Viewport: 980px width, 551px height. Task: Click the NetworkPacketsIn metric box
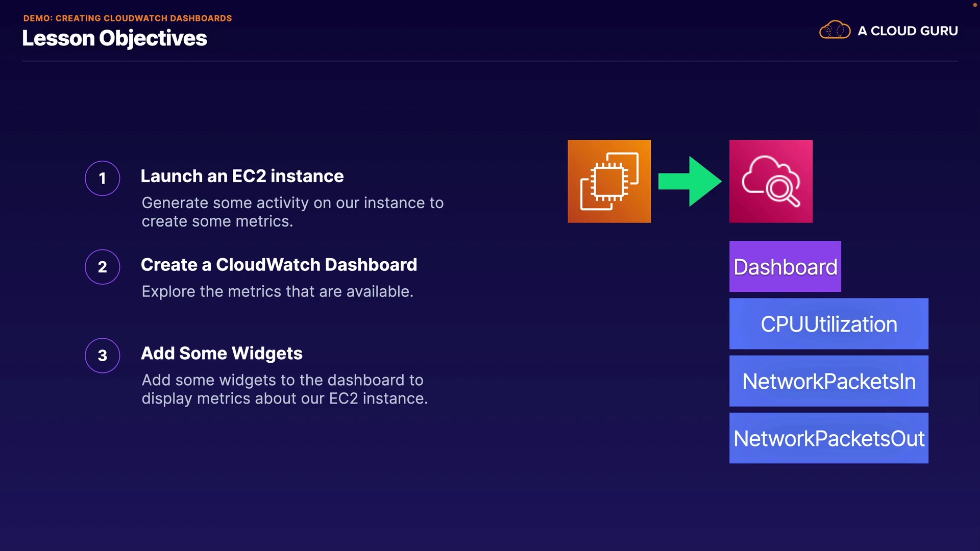[x=828, y=381]
